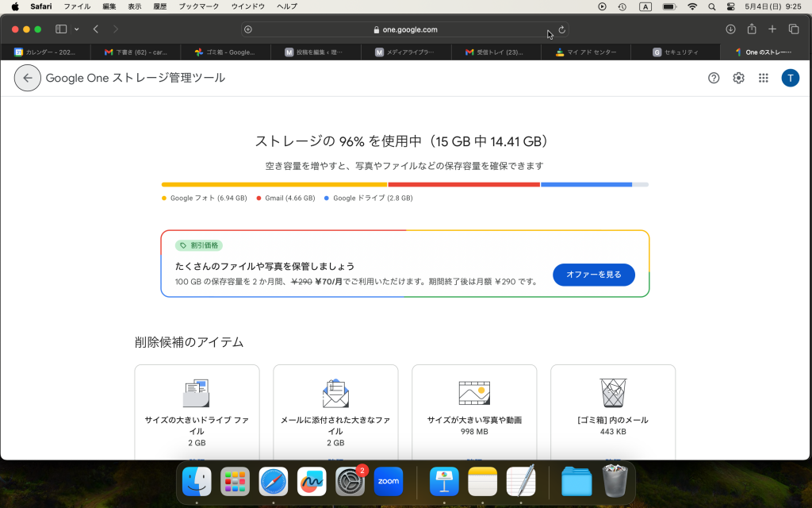Viewport: 812px width, 508px height.
Task: Open the ファイル menu
Action: pyautogui.click(x=77, y=6)
